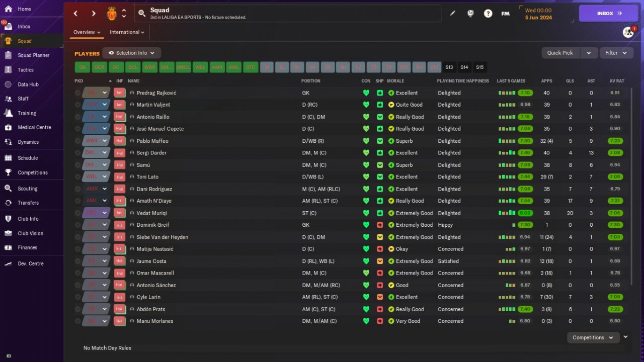The height and width of the screenshot is (362, 644).
Task: Open the Medical Centre
Action: 34,127
